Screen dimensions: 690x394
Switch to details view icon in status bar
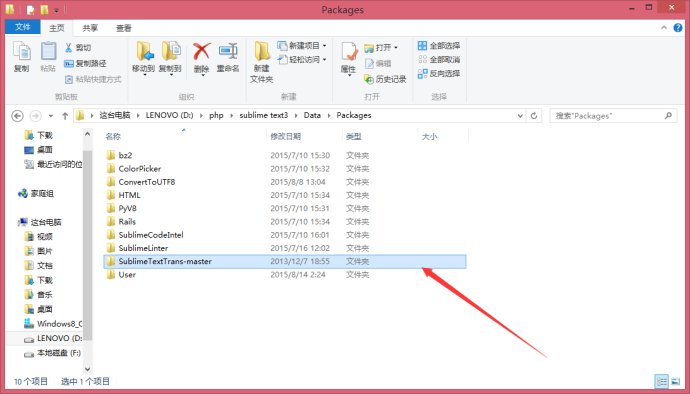pyautogui.click(x=661, y=381)
